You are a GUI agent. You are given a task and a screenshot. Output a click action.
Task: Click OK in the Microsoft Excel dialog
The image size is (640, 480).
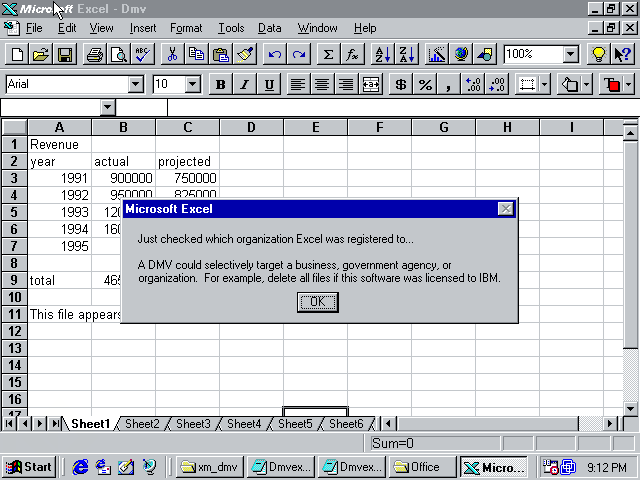tap(318, 302)
